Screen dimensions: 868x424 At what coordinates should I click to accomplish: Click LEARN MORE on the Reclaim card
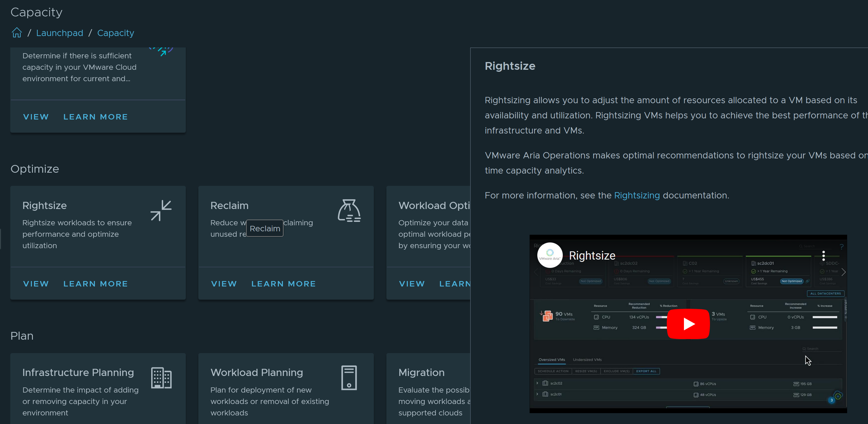coord(284,284)
